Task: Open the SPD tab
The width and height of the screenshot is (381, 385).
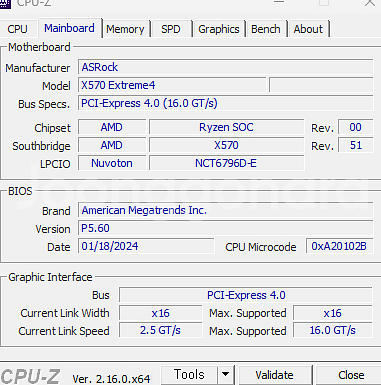Action: coord(171,29)
